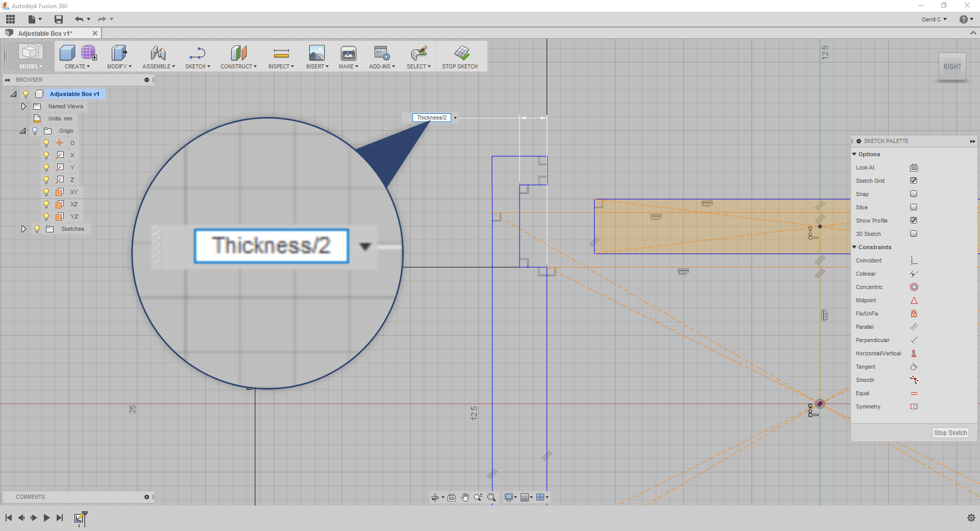980x531 pixels.
Task: Click the Save icon in top bar
Action: 59,19
